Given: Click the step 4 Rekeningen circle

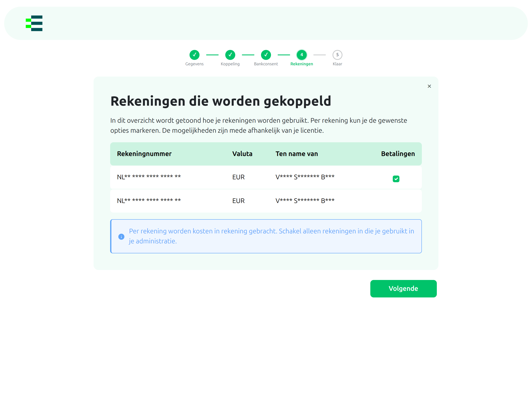Looking at the screenshot, I should [302, 55].
